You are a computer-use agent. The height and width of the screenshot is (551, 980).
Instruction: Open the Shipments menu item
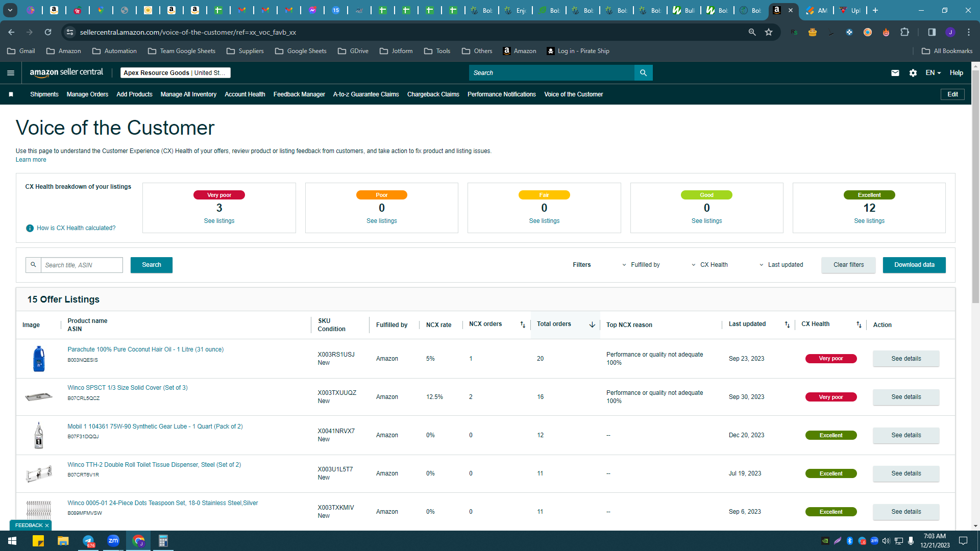point(44,94)
